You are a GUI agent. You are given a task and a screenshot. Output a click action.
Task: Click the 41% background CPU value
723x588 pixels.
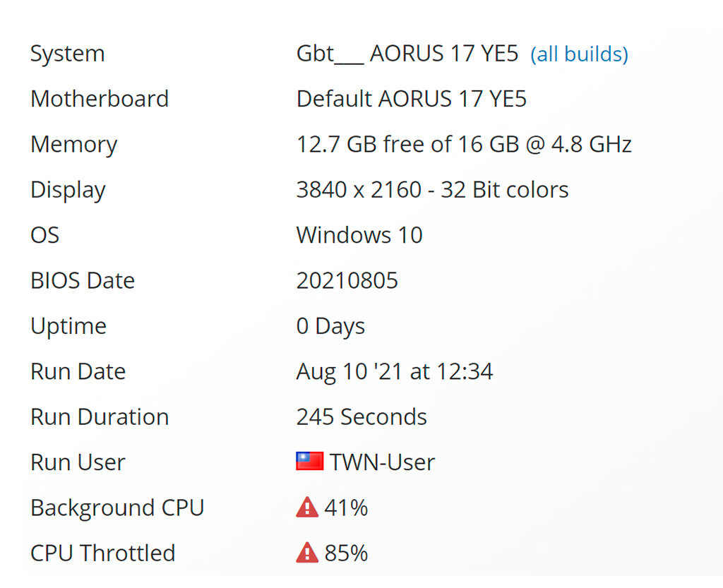click(x=346, y=508)
